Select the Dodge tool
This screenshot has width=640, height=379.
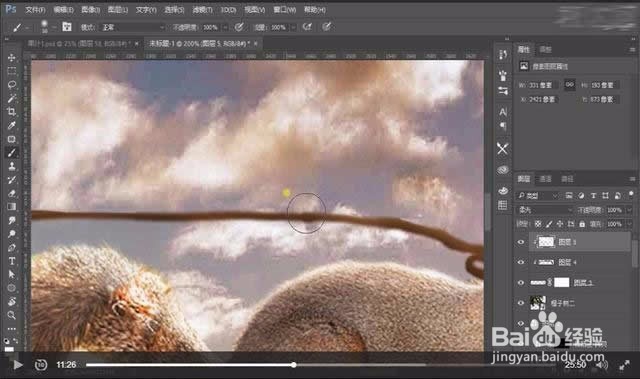11,234
